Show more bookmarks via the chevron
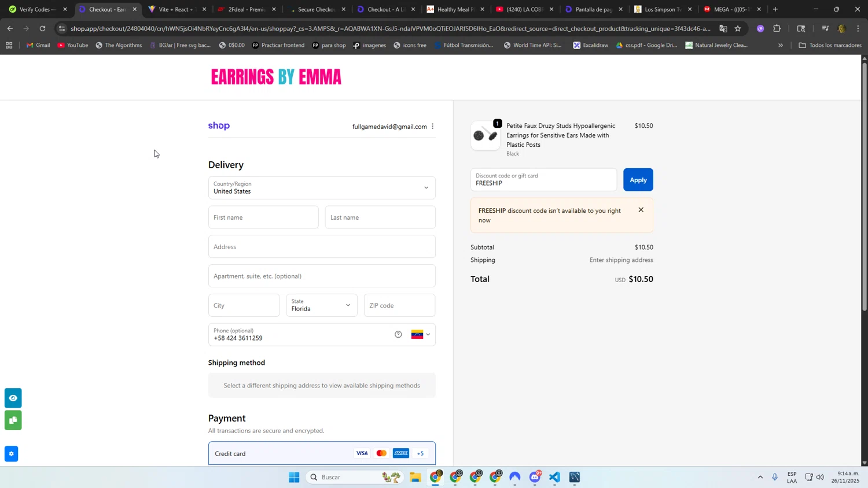This screenshot has width=868, height=488. coord(781,45)
